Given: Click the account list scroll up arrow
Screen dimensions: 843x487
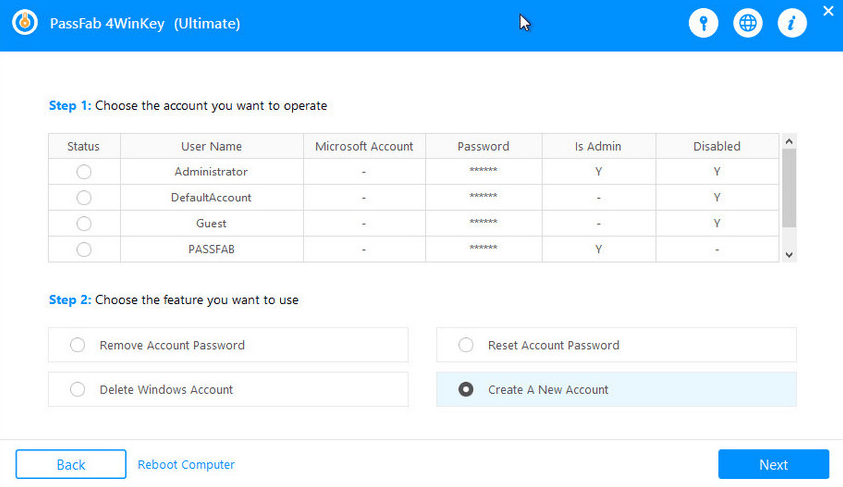Looking at the screenshot, I should 789,141.
